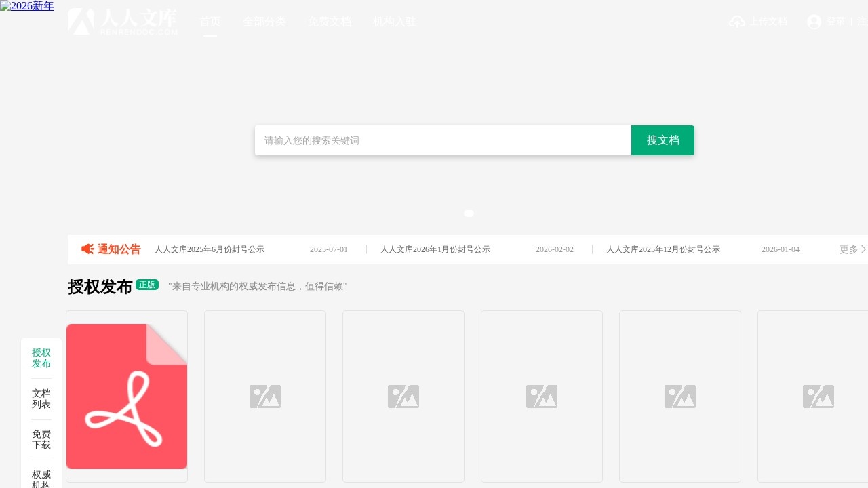Open the 2026新年 banner link
The image size is (868, 488).
pyautogui.click(x=27, y=6)
